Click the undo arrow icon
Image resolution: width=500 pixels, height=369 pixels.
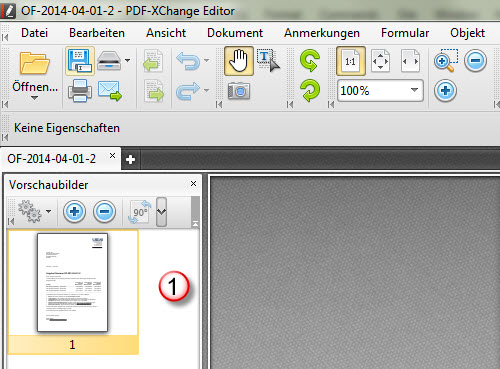pos(188,61)
